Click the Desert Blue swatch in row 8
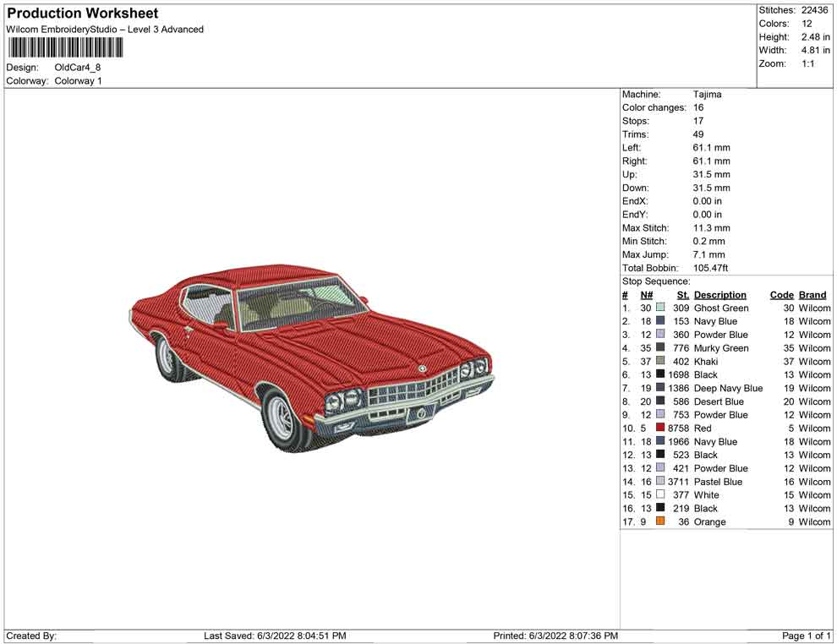This screenshot has width=837, height=644. (660, 401)
